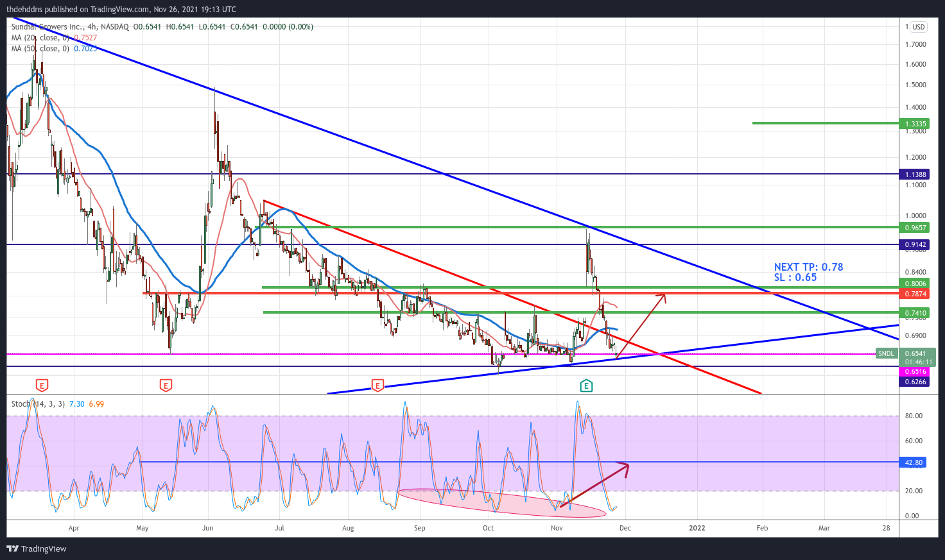Click the 1.5000 price axis tick
945x560 pixels.
pos(915,85)
